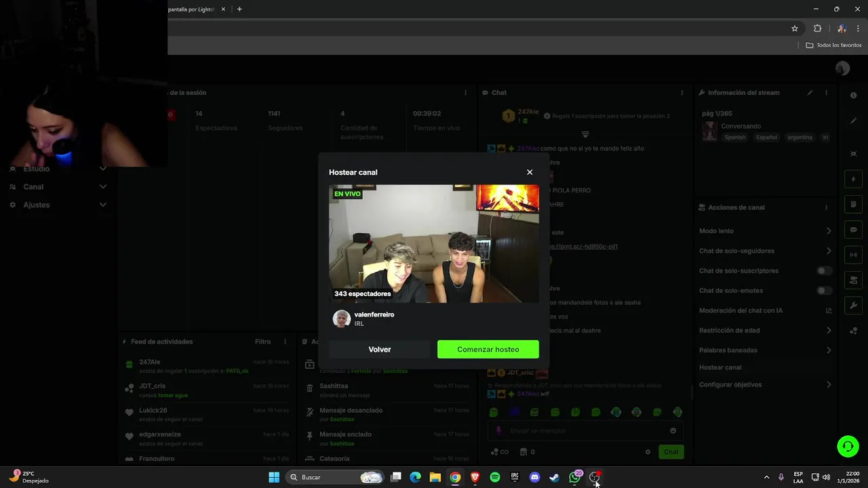
Task: Open WhatsApp from the taskbar
Action: click(x=574, y=477)
